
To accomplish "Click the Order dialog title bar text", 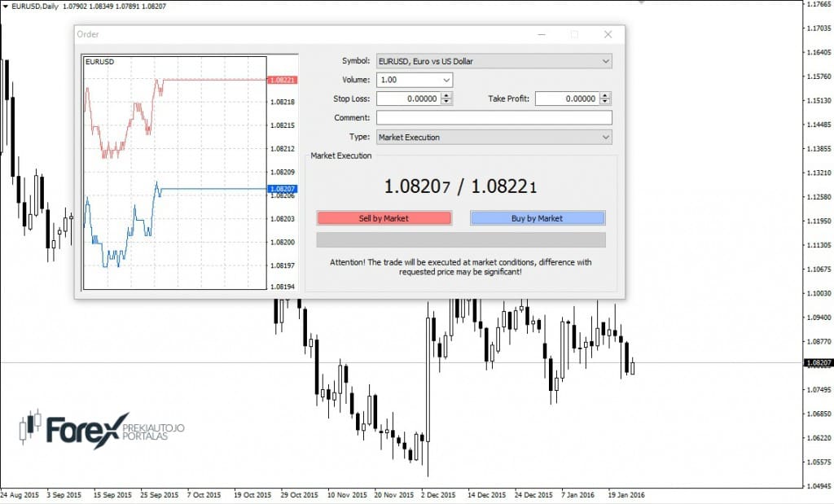I will coord(88,34).
